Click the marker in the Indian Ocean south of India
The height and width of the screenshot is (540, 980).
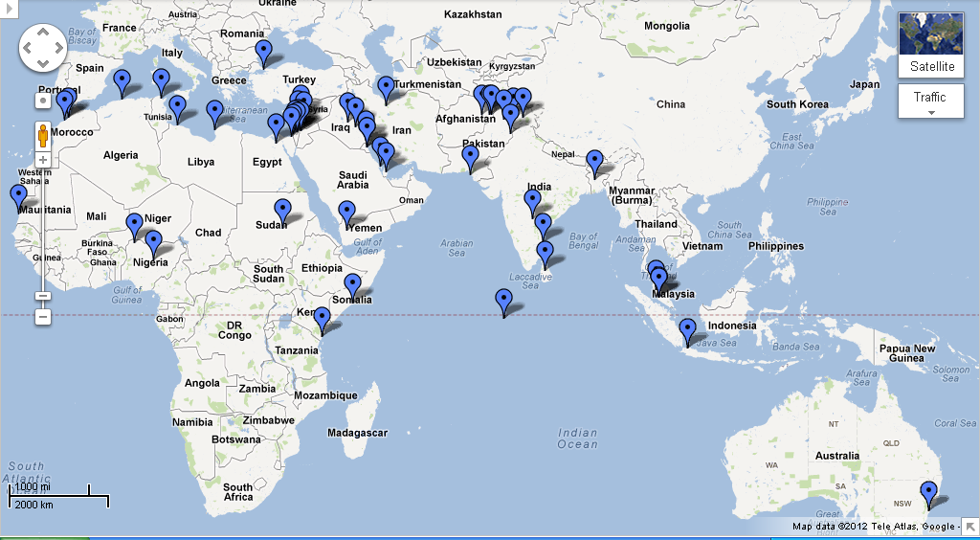[x=503, y=301]
